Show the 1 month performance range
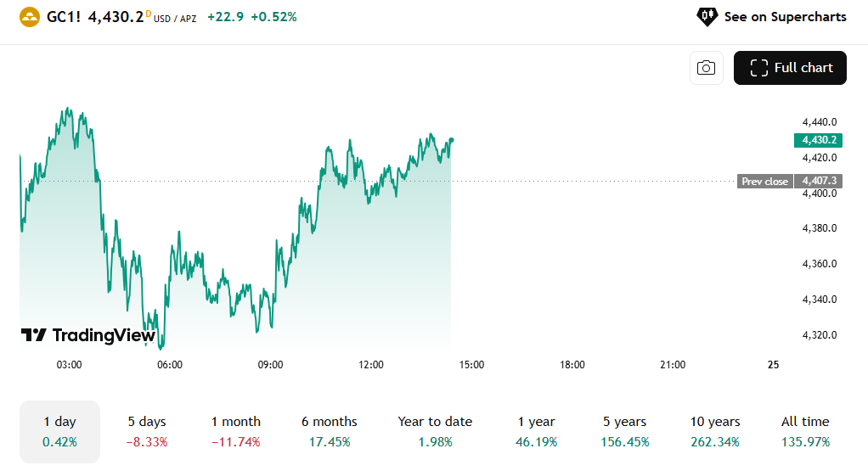This screenshot has height=471, width=868. [236, 431]
